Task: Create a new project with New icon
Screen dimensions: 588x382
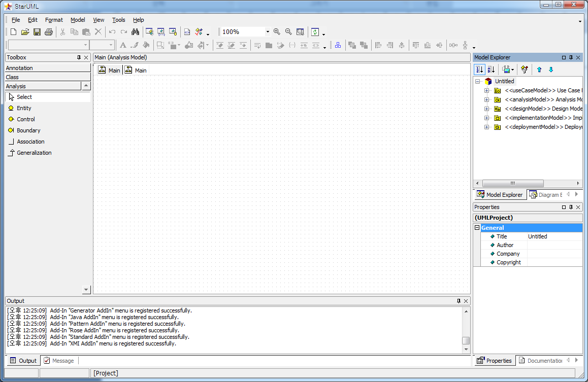Action: (13, 32)
